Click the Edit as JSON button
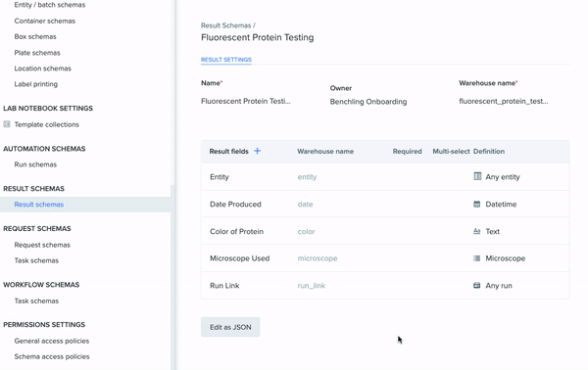588x370 pixels. [230, 327]
